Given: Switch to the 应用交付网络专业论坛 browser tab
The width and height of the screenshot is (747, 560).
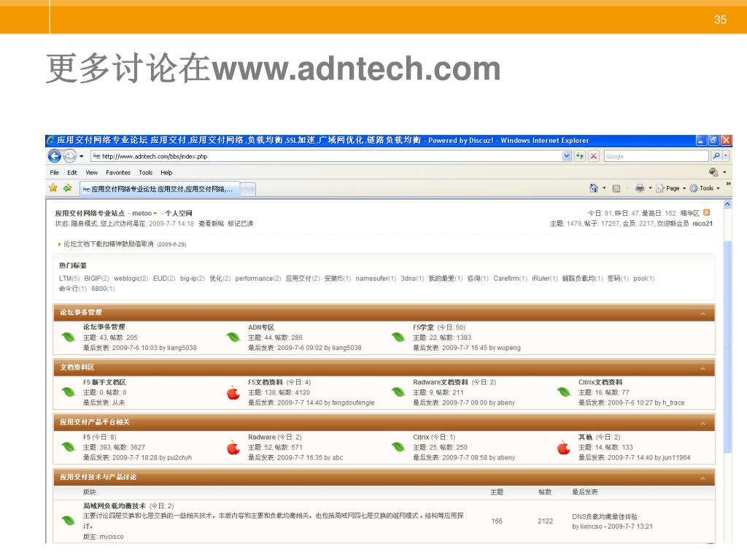Looking at the screenshot, I should pos(158,189).
